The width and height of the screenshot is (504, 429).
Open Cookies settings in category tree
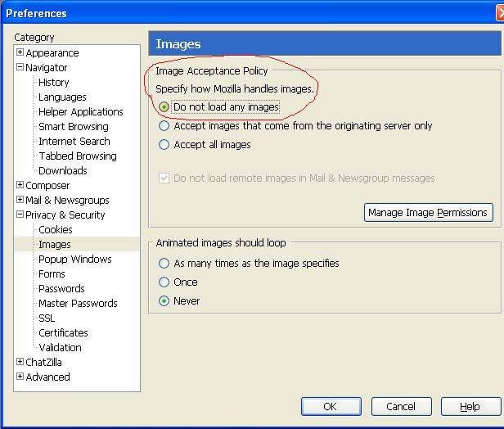point(56,230)
